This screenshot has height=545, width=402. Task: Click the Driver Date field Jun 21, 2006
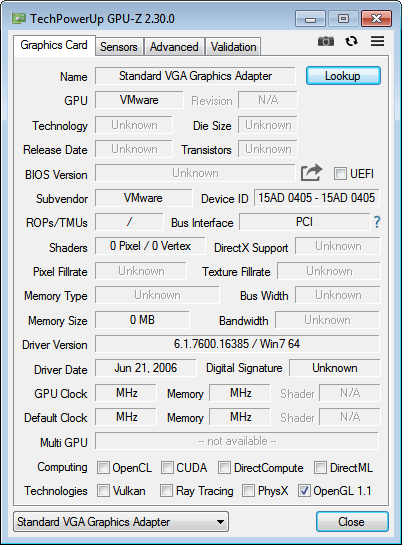click(146, 368)
